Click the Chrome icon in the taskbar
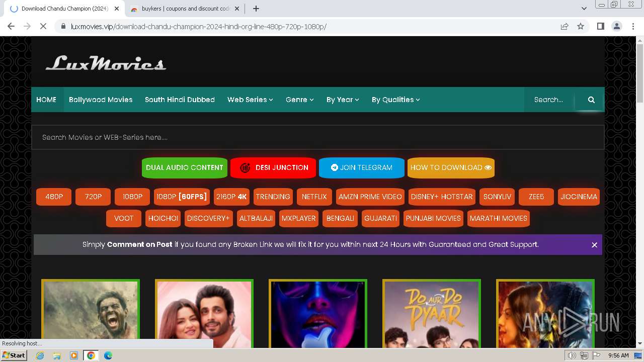 [x=91, y=355]
